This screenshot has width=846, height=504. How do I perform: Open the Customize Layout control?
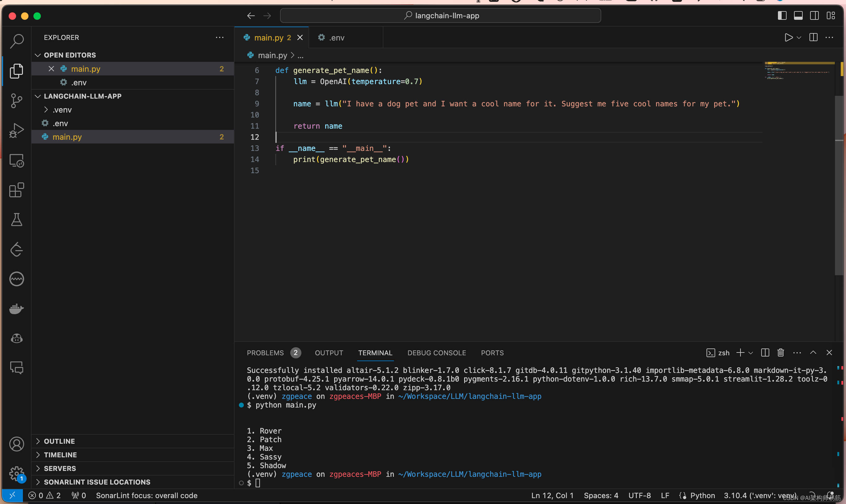click(x=831, y=16)
